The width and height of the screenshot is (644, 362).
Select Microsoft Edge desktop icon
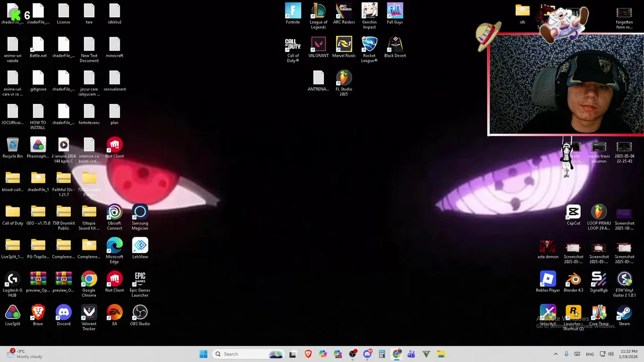(114, 250)
